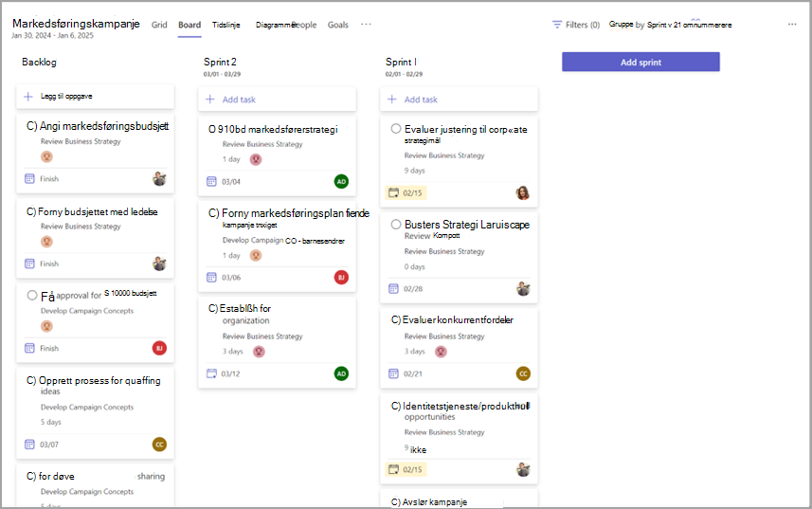Click highlighted 02/15 date on 'Identitetstjeneste' card
The height and width of the screenshot is (509, 812).
coord(406,469)
